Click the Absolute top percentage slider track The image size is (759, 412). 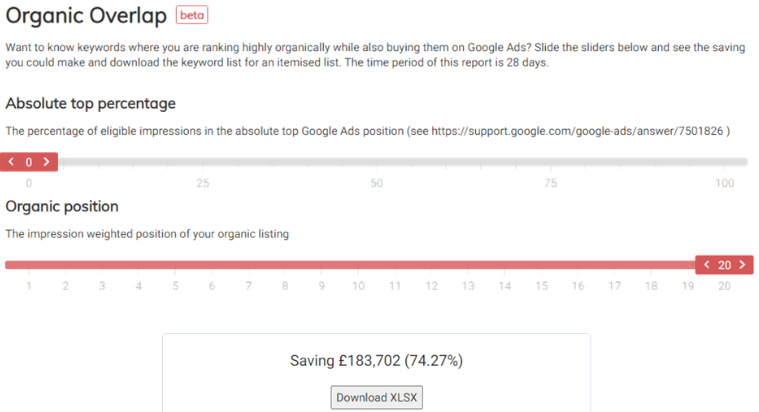coord(400,162)
